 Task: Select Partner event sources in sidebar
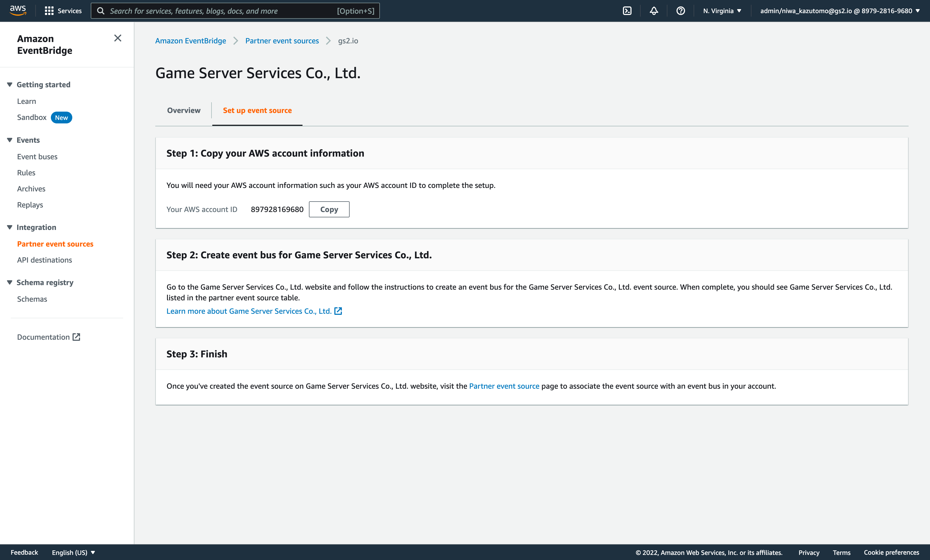click(55, 244)
